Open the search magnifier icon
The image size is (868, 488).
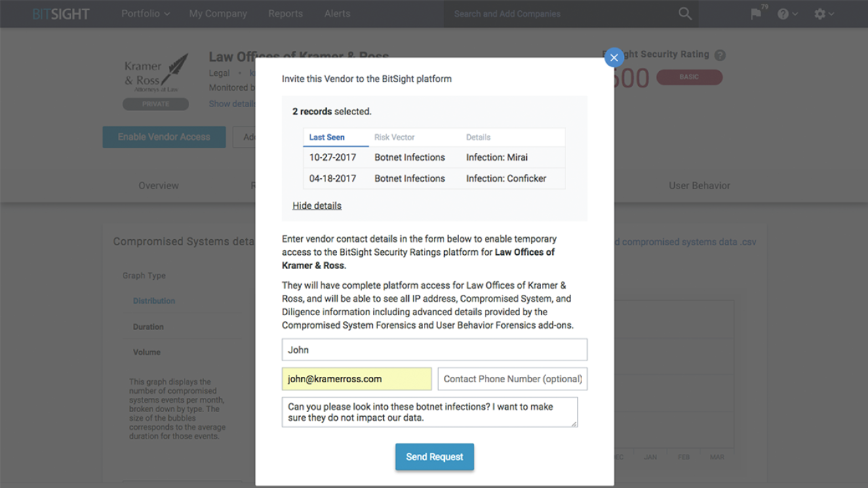pos(684,13)
